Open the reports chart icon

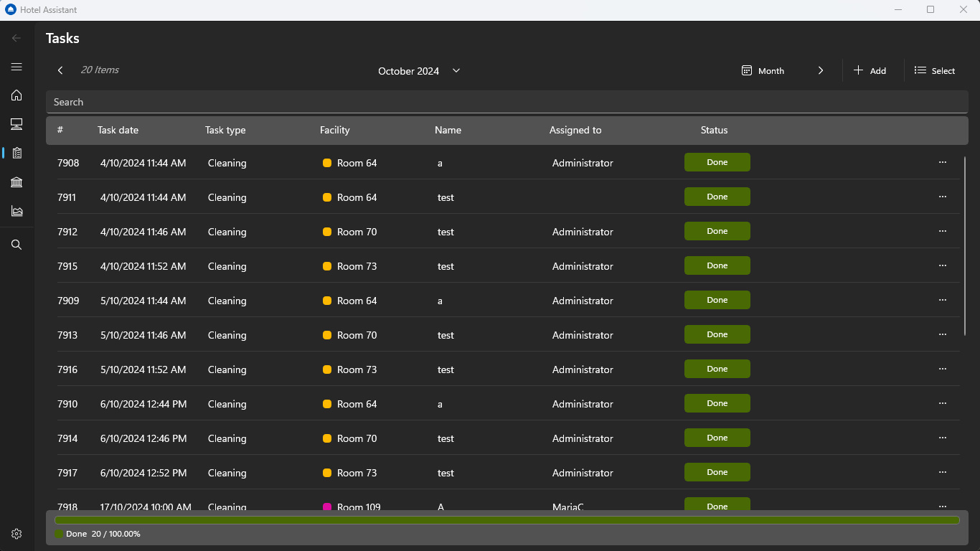point(17,211)
